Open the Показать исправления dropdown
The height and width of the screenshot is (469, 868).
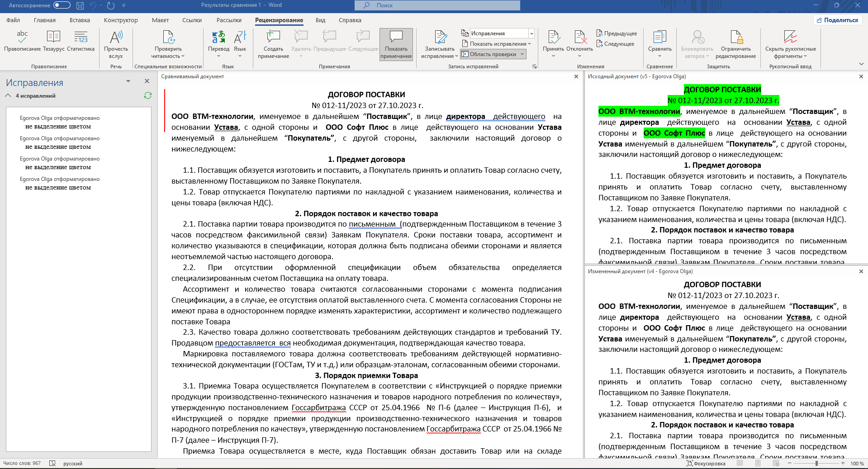[496, 44]
